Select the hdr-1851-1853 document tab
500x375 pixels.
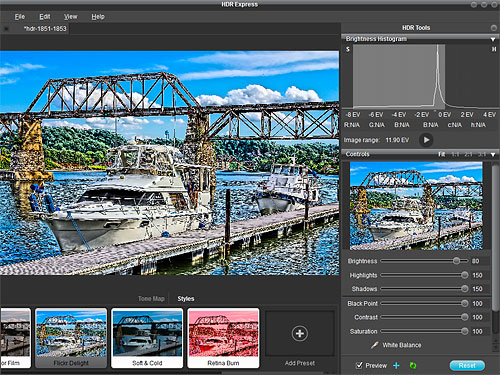point(45,29)
